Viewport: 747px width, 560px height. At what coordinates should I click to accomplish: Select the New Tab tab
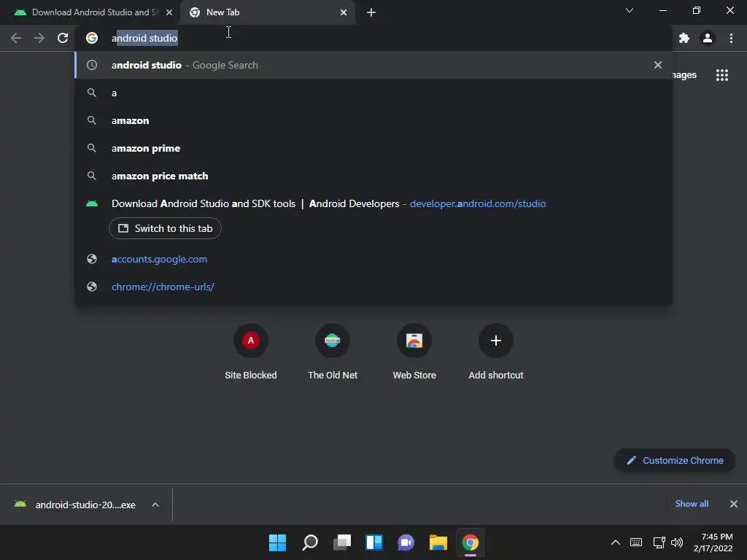tap(267, 12)
